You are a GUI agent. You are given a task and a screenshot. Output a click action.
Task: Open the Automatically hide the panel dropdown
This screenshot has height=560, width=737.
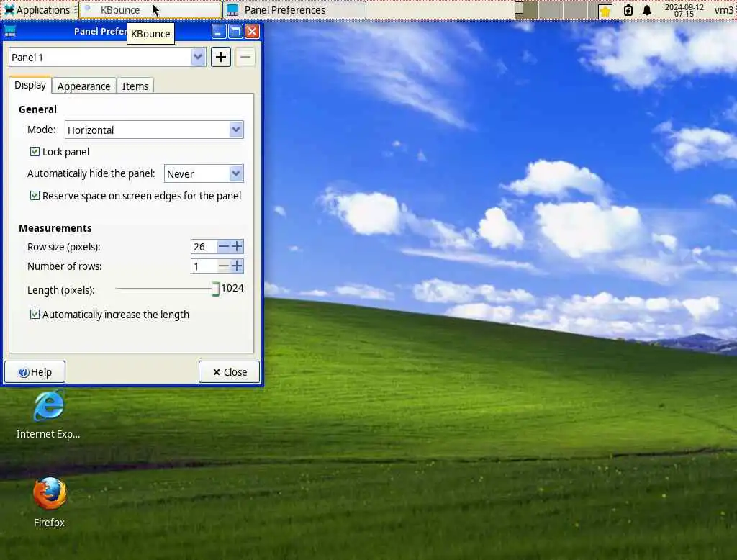[204, 174]
